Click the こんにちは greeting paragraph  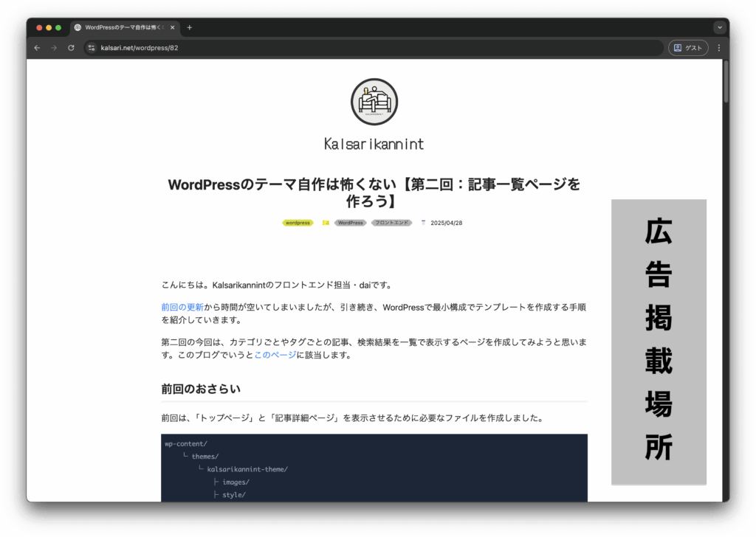tap(278, 285)
